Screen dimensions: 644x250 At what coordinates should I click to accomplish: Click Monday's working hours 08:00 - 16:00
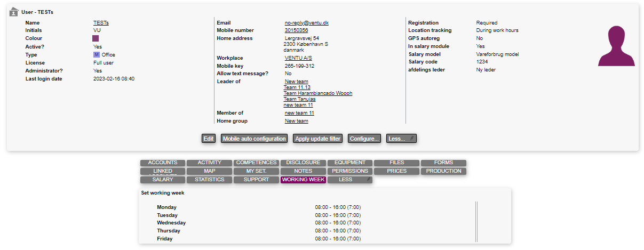[338, 207]
